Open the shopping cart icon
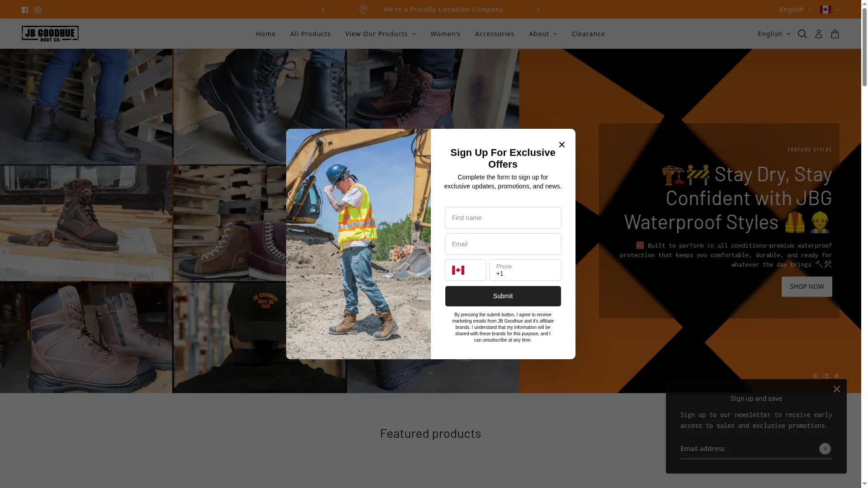The image size is (868, 488). [x=835, y=34]
